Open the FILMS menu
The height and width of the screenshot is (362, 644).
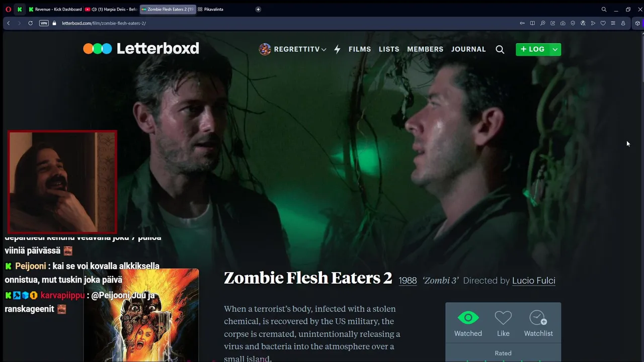click(x=360, y=49)
